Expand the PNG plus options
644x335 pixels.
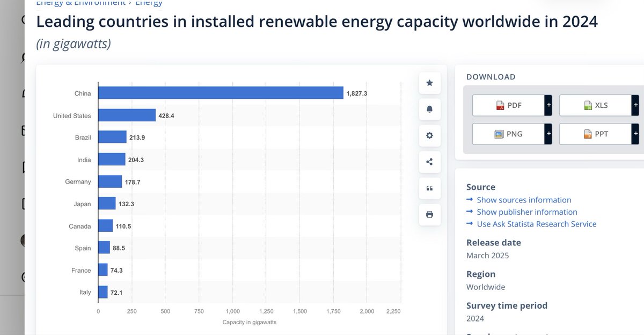pyautogui.click(x=548, y=134)
